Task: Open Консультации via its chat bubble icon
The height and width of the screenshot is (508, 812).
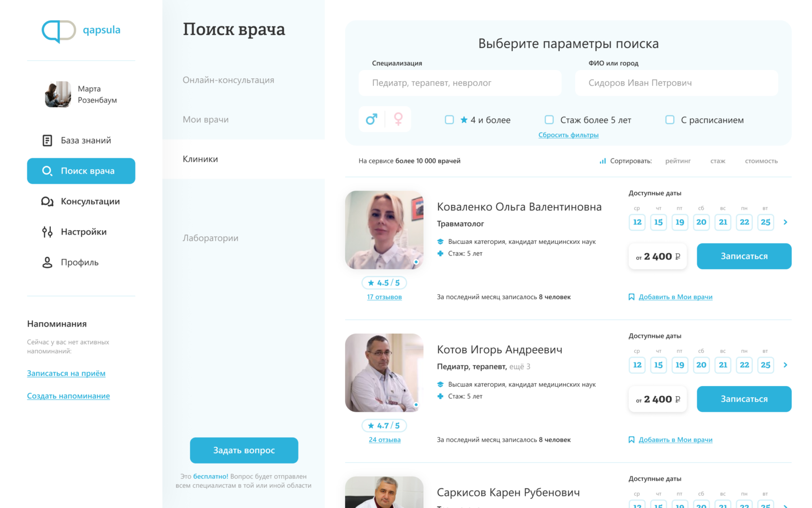Action: pyautogui.click(x=47, y=201)
